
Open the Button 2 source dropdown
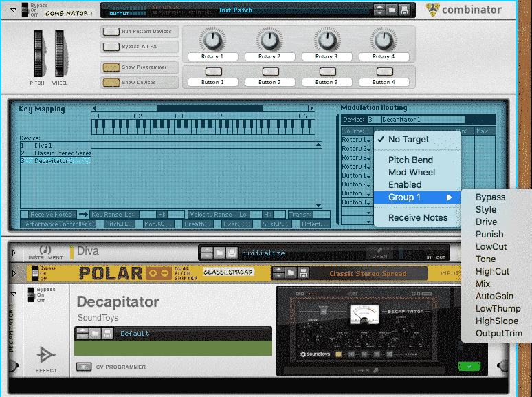point(356,184)
